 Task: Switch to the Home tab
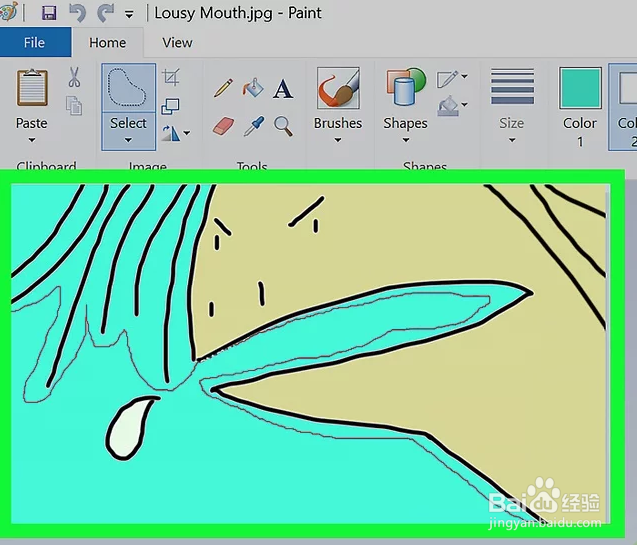[107, 43]
